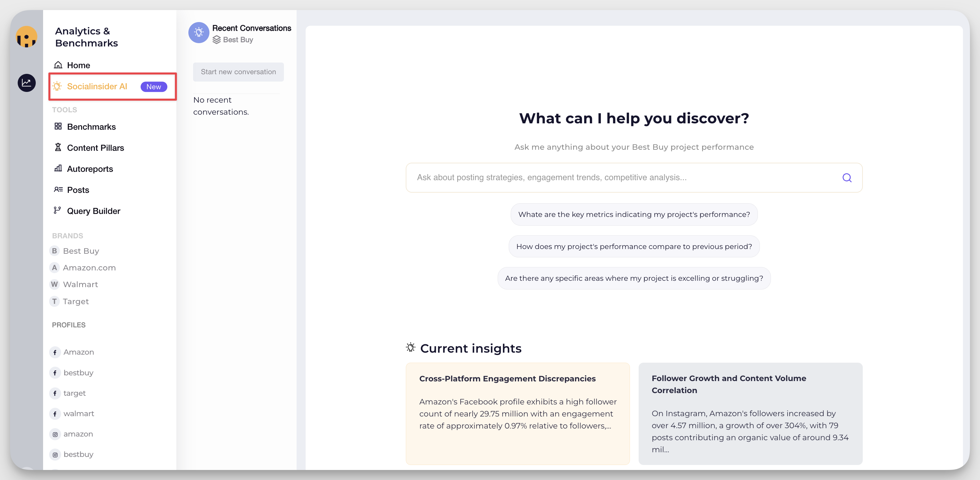This screenshot has width=980, height=480.
Task: Click the Instagram icon beside amazon profile
Action: (55, 434)
